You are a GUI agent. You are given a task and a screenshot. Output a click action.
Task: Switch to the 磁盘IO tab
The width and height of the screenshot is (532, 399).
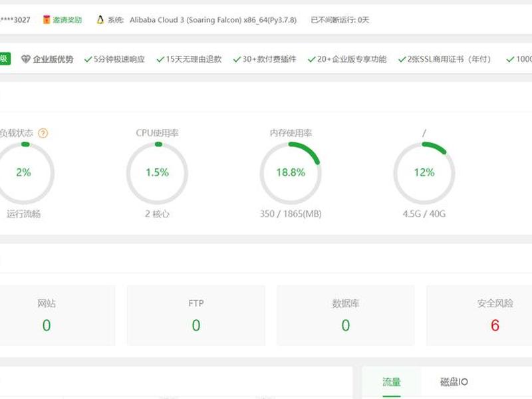[x=454, y=382]
